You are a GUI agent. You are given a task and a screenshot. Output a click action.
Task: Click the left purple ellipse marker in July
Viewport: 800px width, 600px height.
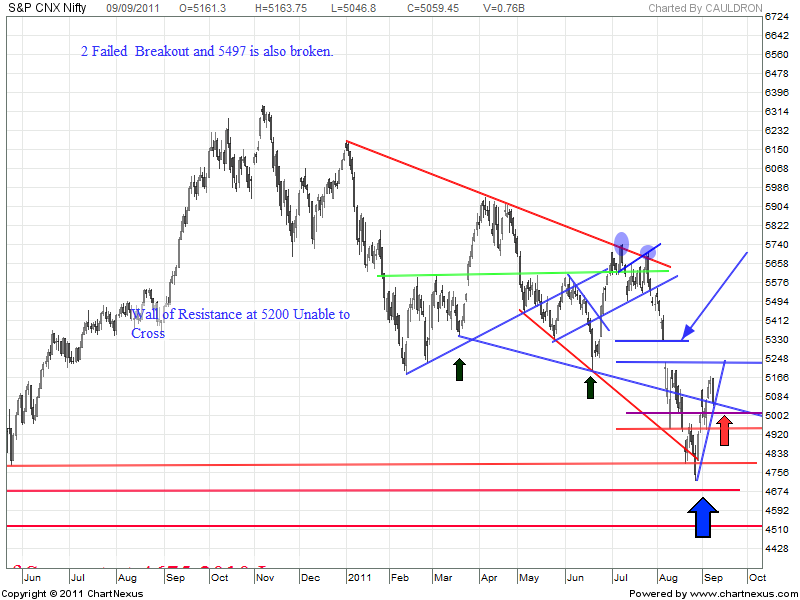point(621,241)
